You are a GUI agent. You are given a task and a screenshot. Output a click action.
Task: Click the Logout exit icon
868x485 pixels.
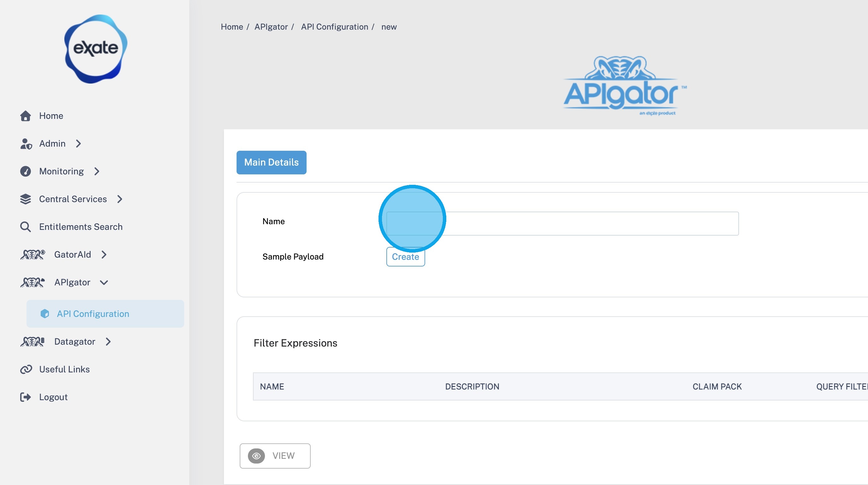click(x=26, y=397)
